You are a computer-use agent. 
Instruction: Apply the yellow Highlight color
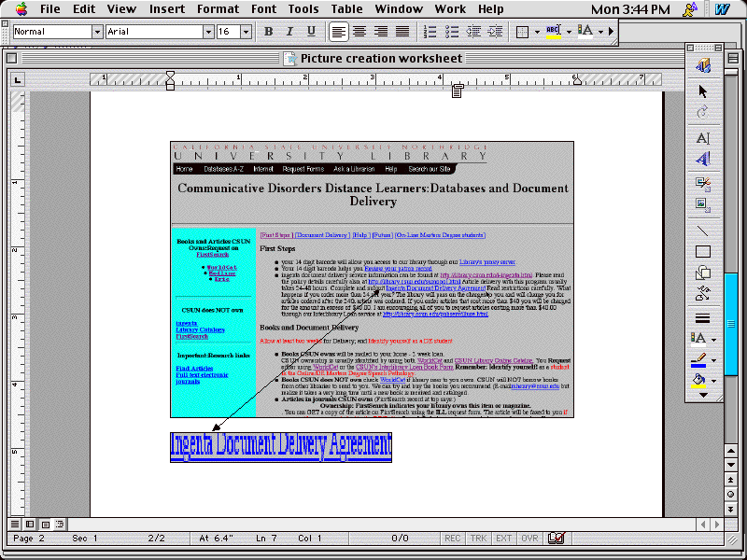point(553,32)
